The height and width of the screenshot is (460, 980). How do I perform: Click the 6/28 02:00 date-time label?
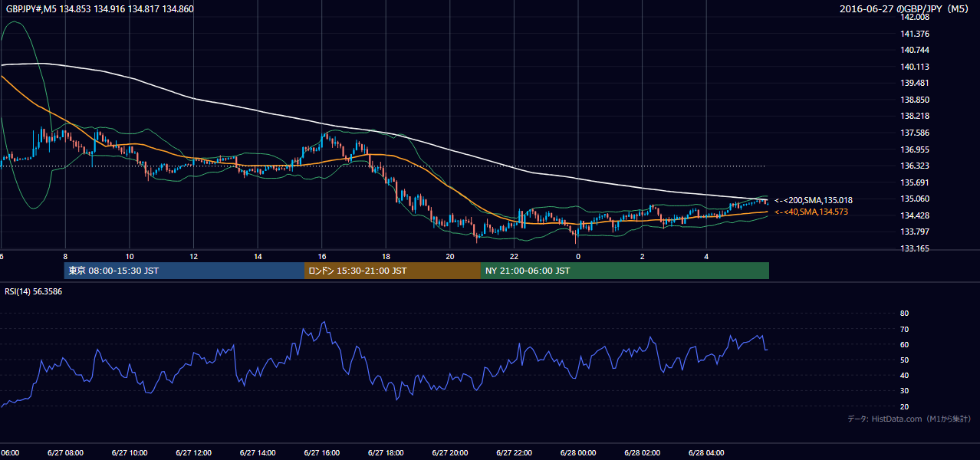642,453
